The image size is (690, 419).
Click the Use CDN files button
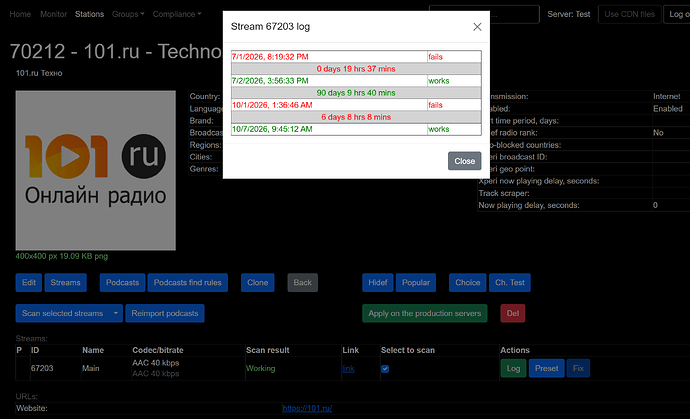pos(629,14)
